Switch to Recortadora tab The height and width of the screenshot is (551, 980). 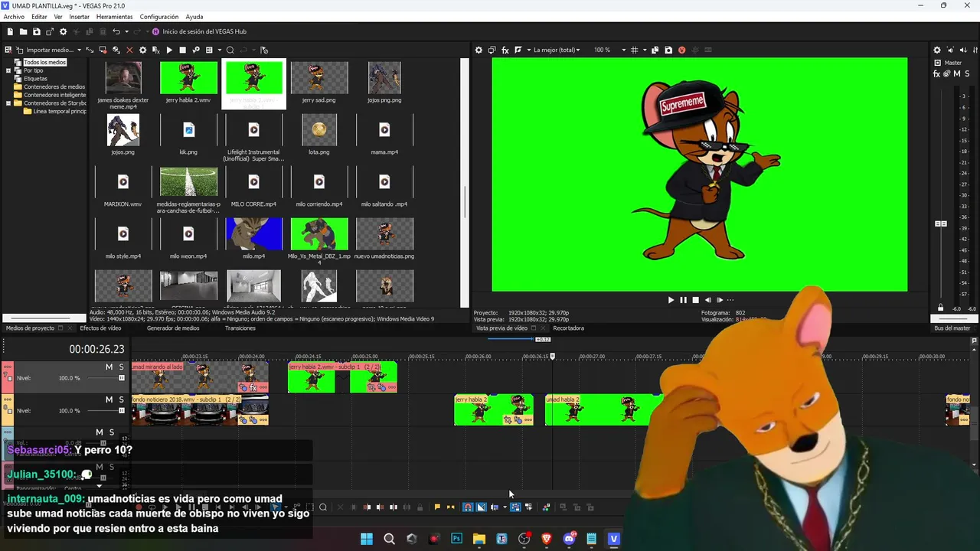[x=568, y=328]
